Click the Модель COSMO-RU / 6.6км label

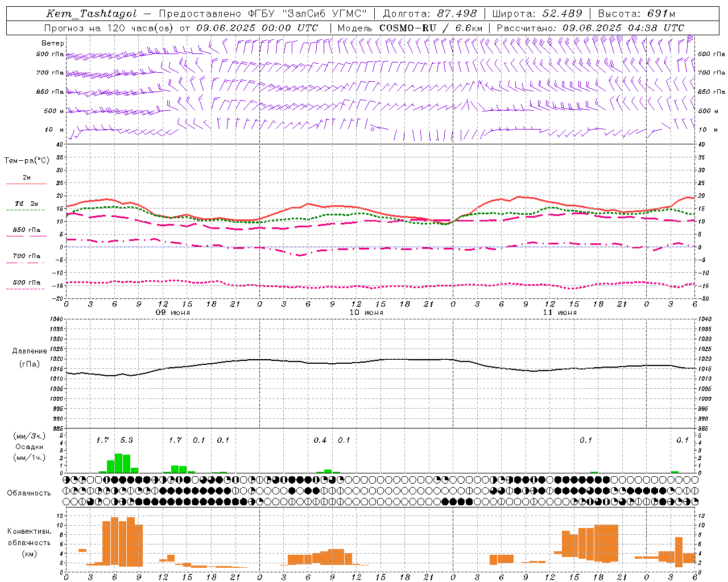coord(410,28)
